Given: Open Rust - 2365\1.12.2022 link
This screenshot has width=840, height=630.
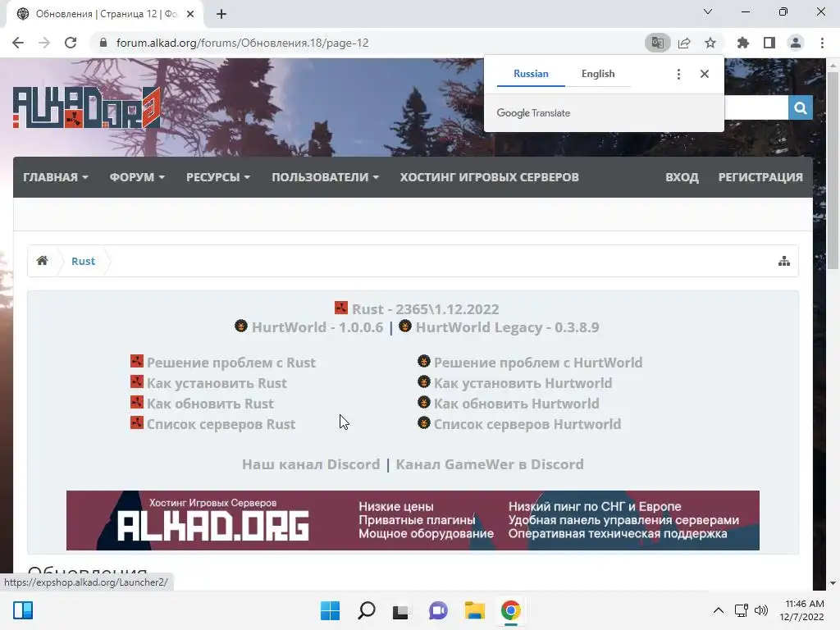Looking at the screenshot, I should tap(426, 309).
